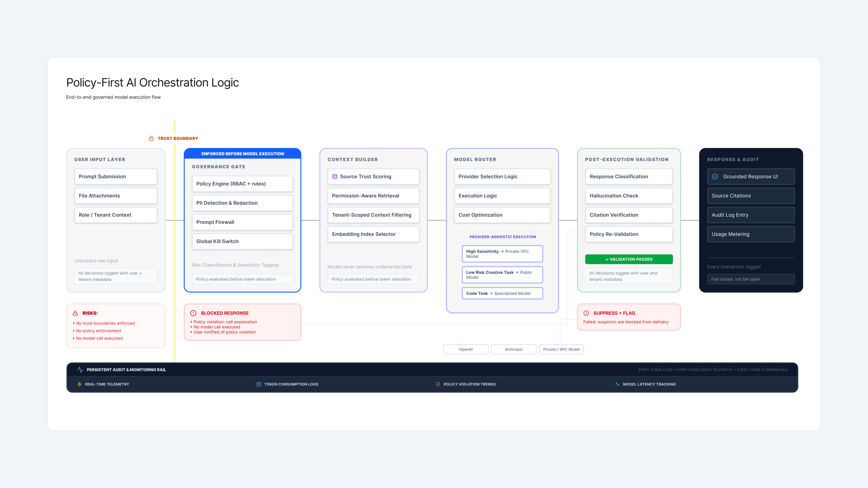Click the checkmark icon in Grounded Response UI
This screenshot has height=488, width=868.
point(715,177)
